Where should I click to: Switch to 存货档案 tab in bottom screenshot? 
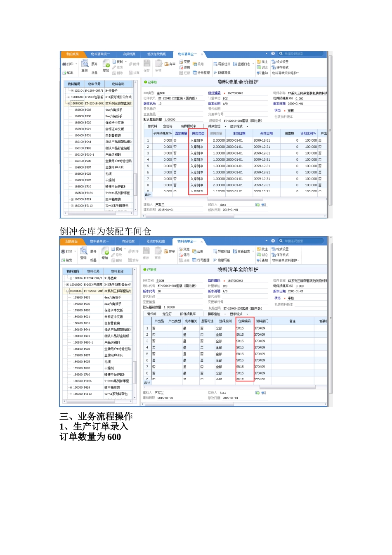click(128, 242)
